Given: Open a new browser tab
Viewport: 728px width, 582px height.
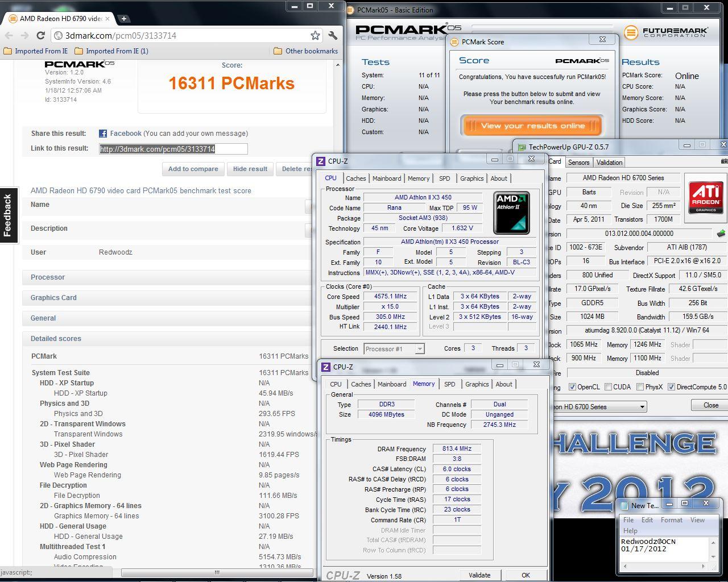Looking at the screenshot, I should click(x=123, y=18).
